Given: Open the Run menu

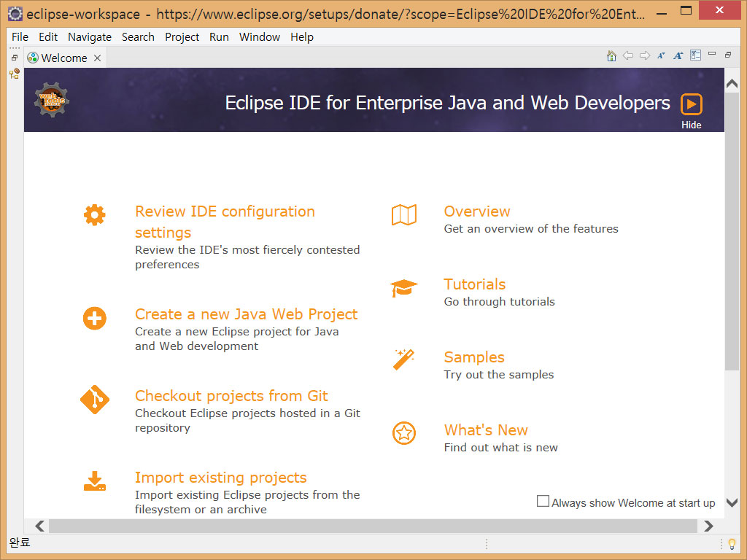Looking at the screenshot, I should (x=219, y=37).
